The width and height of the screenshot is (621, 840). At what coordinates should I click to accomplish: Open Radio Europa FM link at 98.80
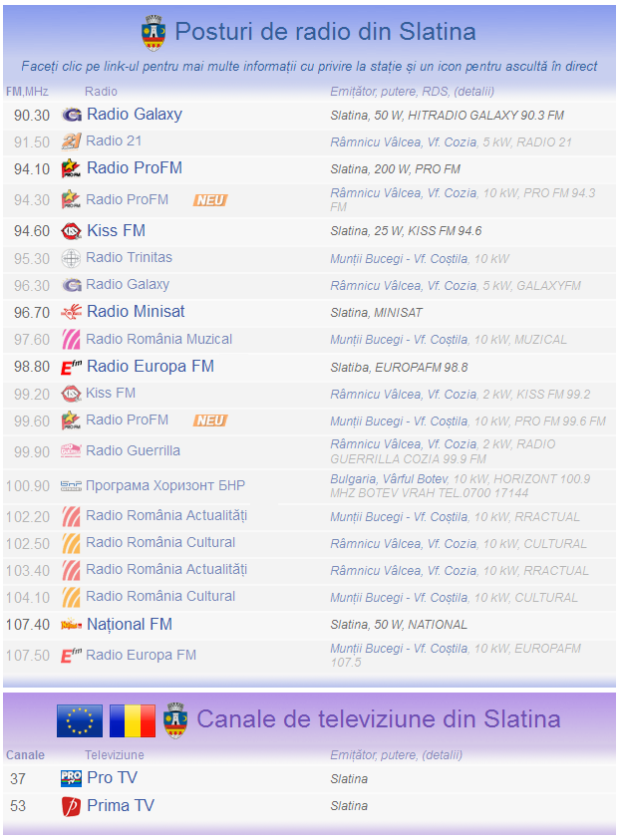(151, 367)
